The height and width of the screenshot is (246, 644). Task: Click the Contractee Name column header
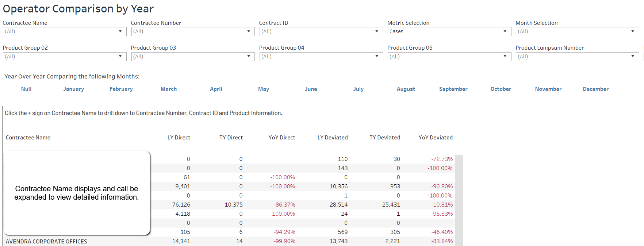(28, 138)
